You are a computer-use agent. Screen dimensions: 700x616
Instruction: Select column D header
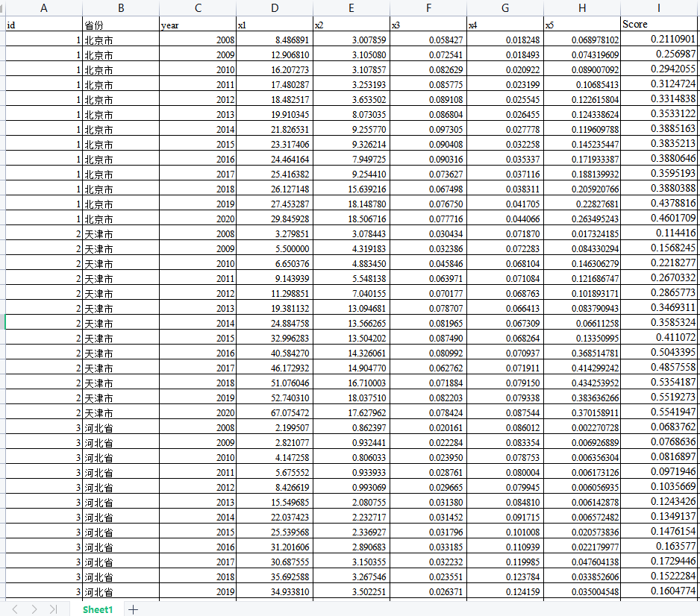click(x=274, y=8)
